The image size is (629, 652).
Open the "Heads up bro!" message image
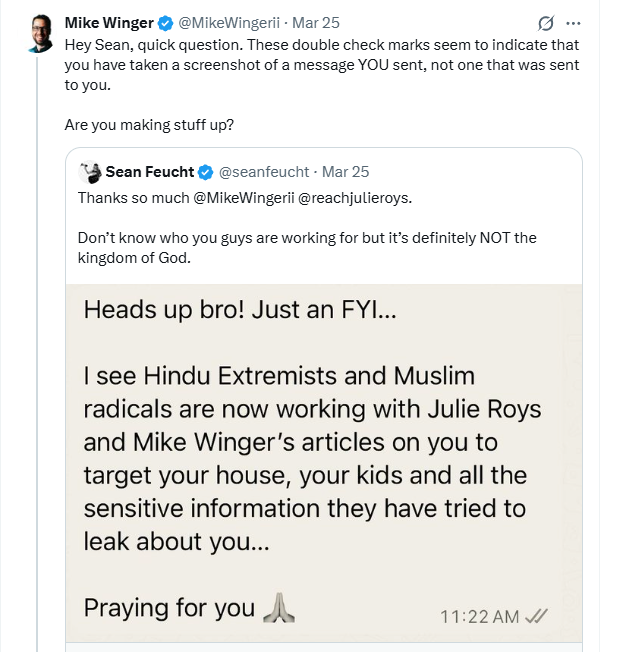click(320, 450)
